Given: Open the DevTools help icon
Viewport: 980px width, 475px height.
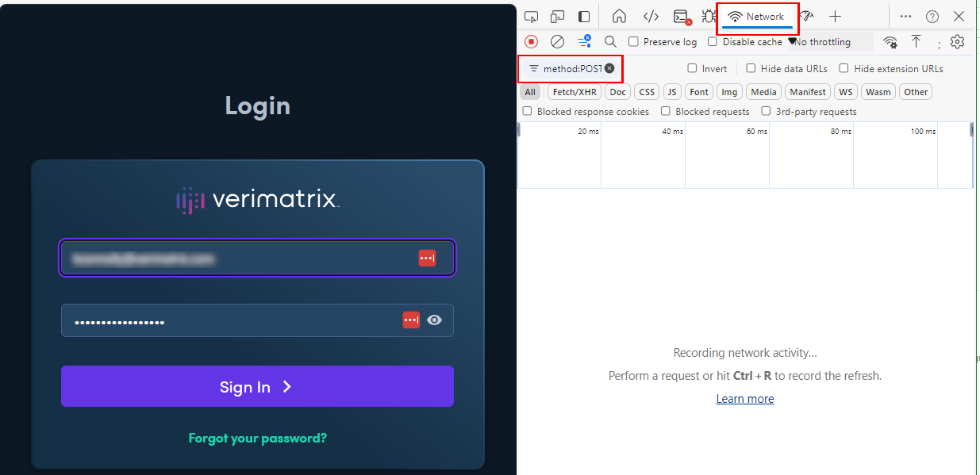Looking at the screenshot, I should [932, 17].
